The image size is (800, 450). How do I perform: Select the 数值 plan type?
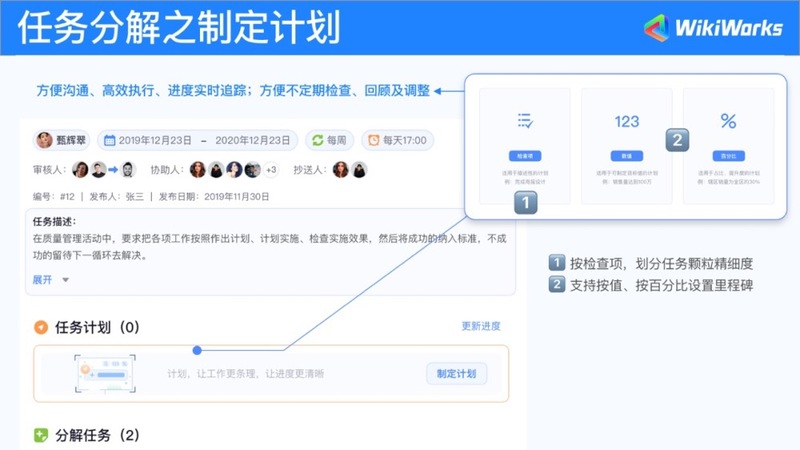[627, 157]
